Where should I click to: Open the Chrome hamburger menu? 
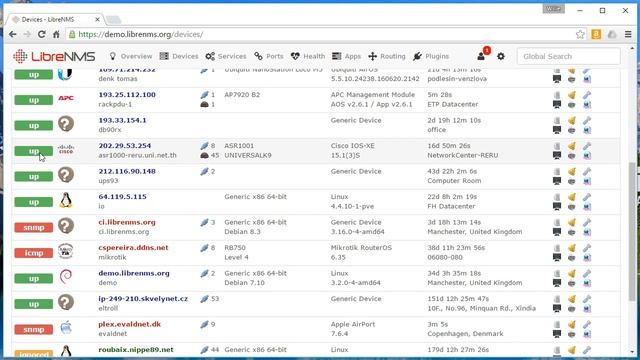[628, 35]
